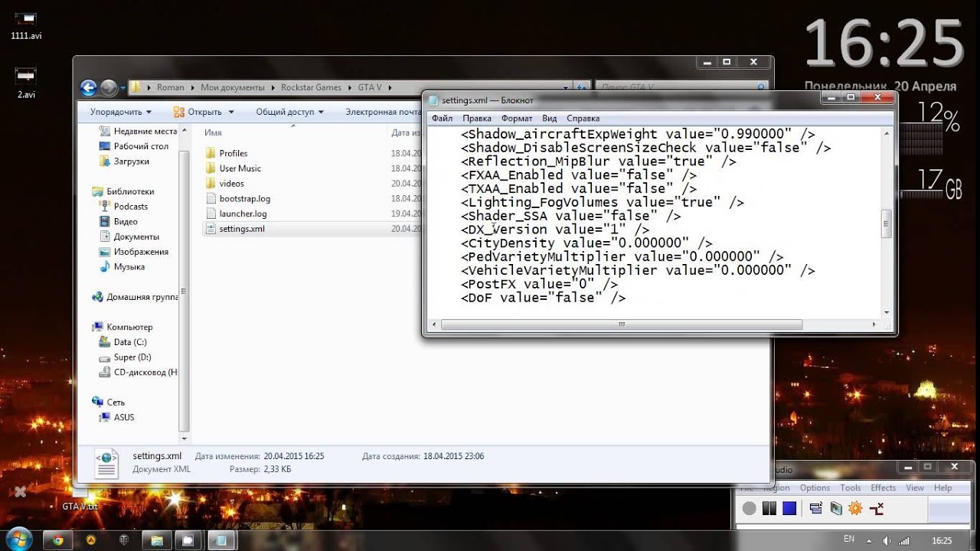Open the recorder's Tools menu
Image resolution: width=980 pixels, height=551 pixels.
pos(850,487)
